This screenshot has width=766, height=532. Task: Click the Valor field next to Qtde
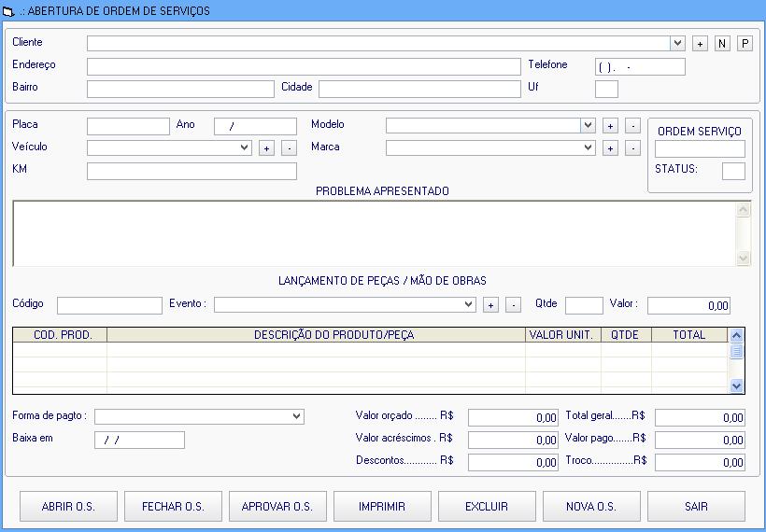(x=688, y=305)
